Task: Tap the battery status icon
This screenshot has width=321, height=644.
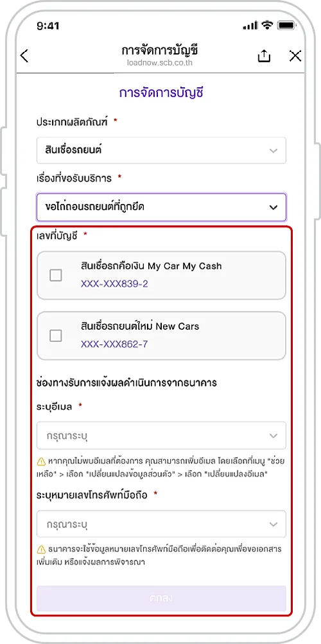Action: tap(285, 26)
